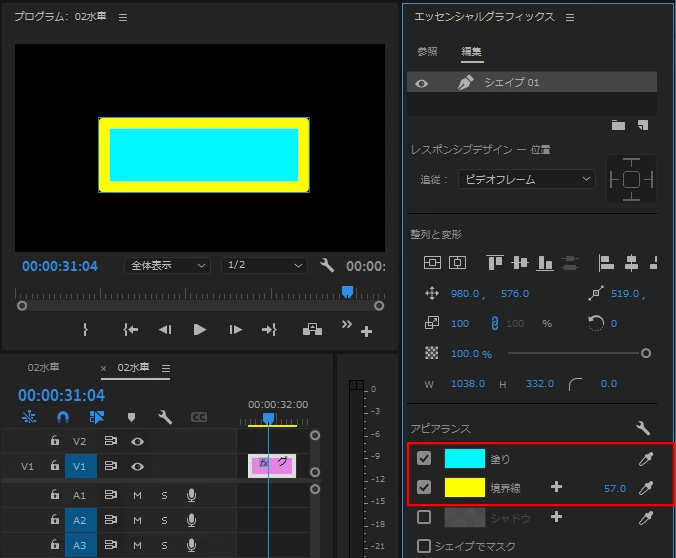
Task: Expand the ビデオフレーム pin-to dropdown
Action: coord(527,179)
